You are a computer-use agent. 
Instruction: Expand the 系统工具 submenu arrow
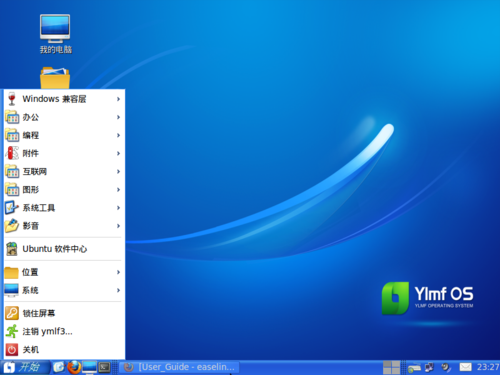pos(118,208)
